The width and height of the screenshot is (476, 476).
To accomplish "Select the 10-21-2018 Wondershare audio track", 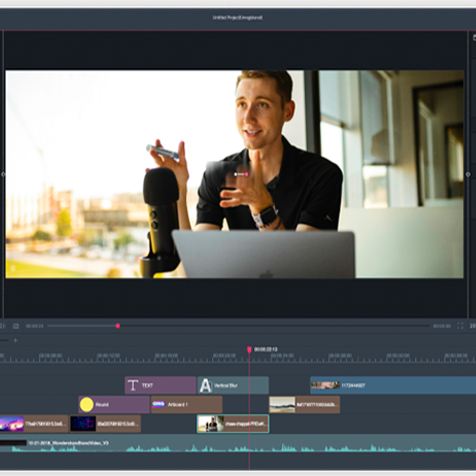I will (238, 443).
